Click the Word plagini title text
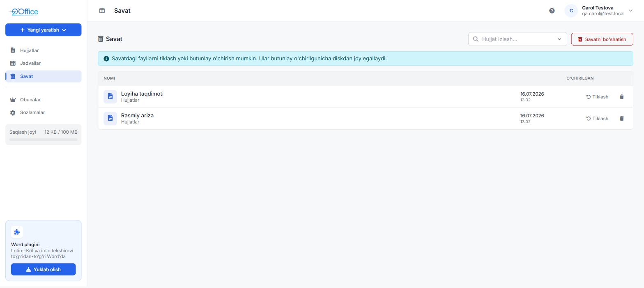Screen dimensions: 644x288 (25, 245)
